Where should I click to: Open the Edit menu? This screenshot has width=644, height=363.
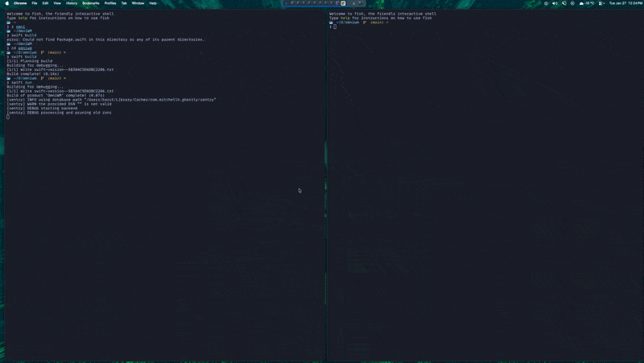point(45,3)
